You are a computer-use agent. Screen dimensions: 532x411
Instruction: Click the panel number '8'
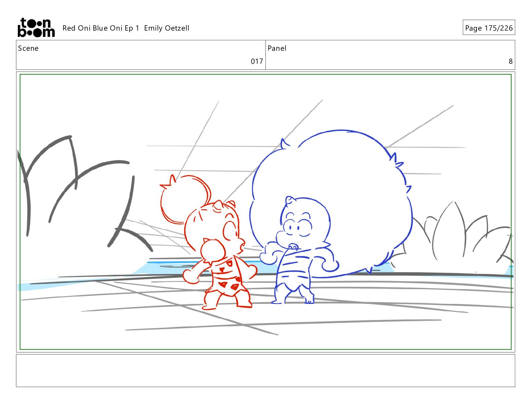click(x=511, y=61)
